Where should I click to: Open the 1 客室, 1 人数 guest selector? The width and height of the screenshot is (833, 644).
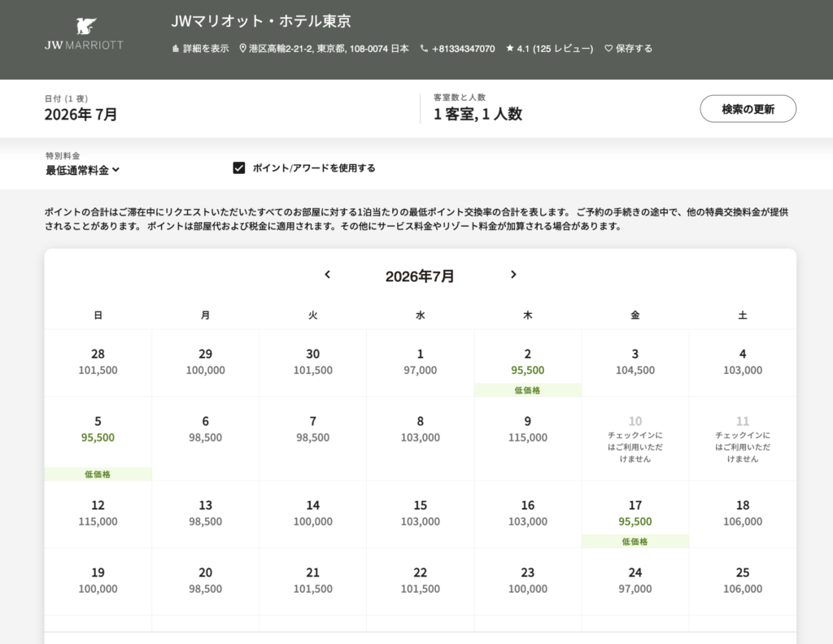pyautogui.click(x=478, y=114)
